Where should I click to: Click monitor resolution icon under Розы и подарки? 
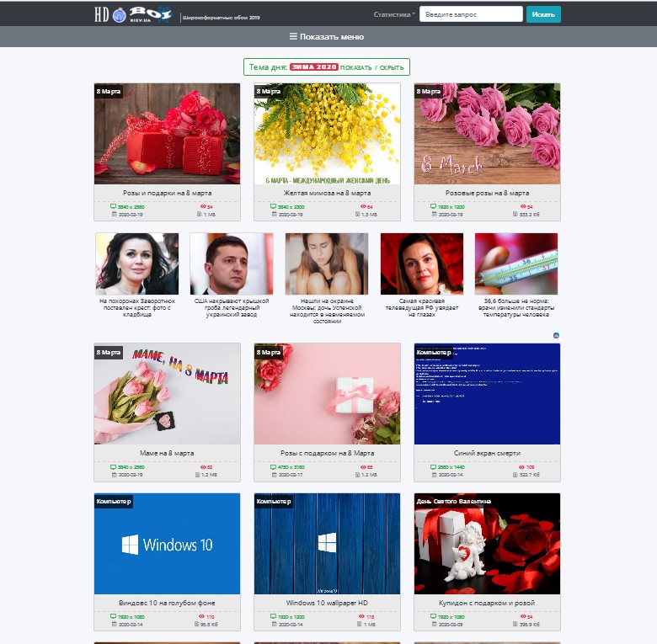[113, 206]
